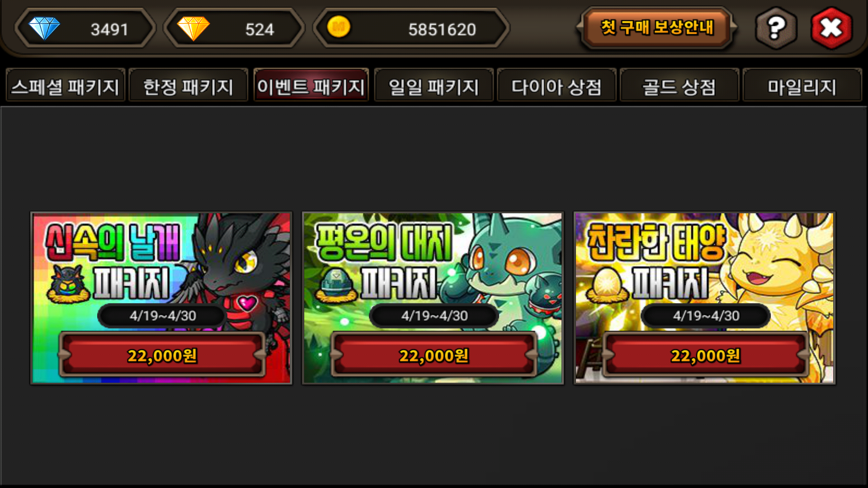Open 첫 구매 보상안내 button
868x488 pixels.
point(656,28)
